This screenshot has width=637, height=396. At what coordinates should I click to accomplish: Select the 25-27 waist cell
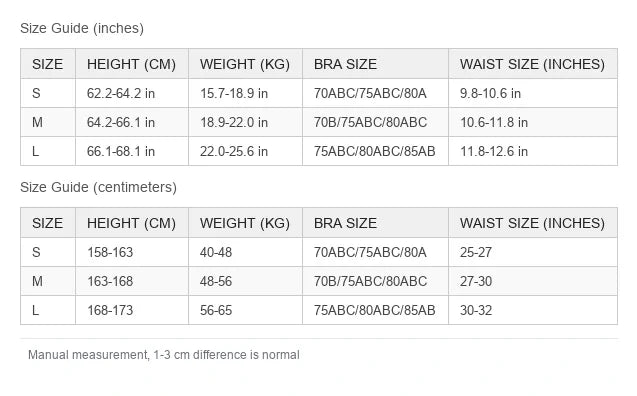tap(533, 252)
